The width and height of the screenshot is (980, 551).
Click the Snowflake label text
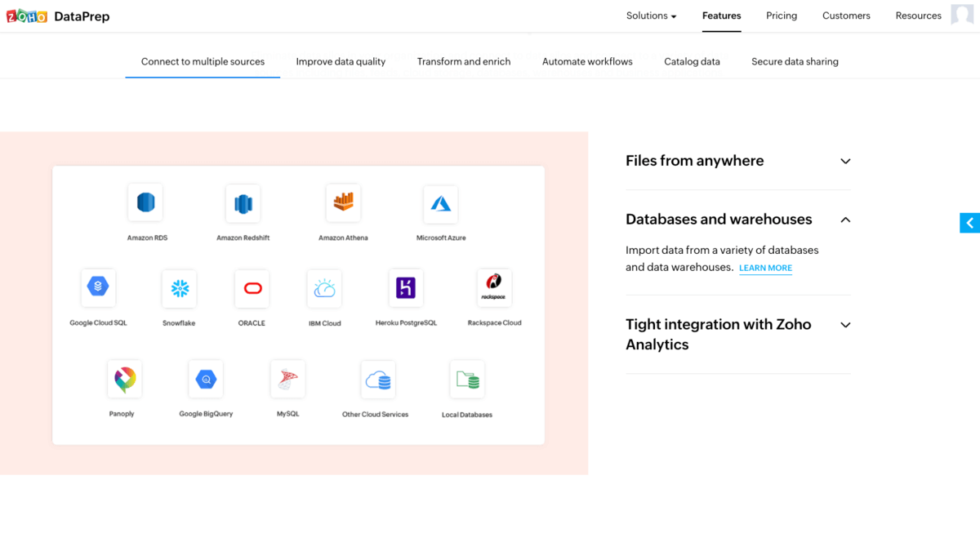pyautogui.click(x=179, y=323)
